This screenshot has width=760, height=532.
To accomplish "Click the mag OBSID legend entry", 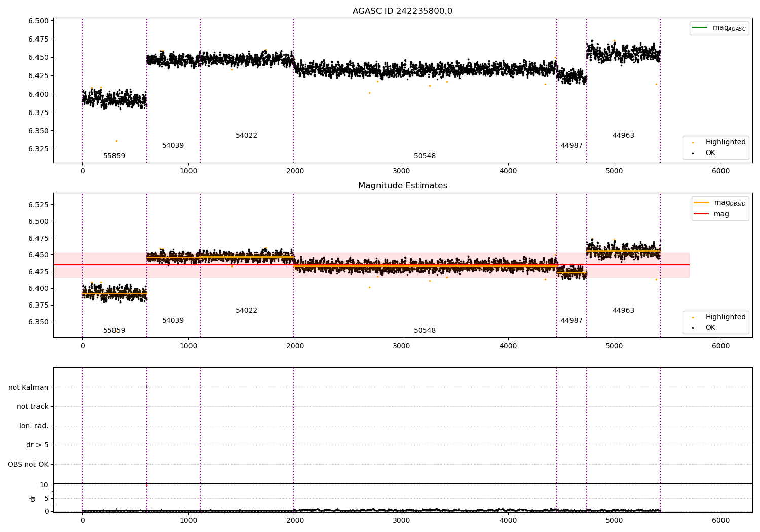I will 720,203.
